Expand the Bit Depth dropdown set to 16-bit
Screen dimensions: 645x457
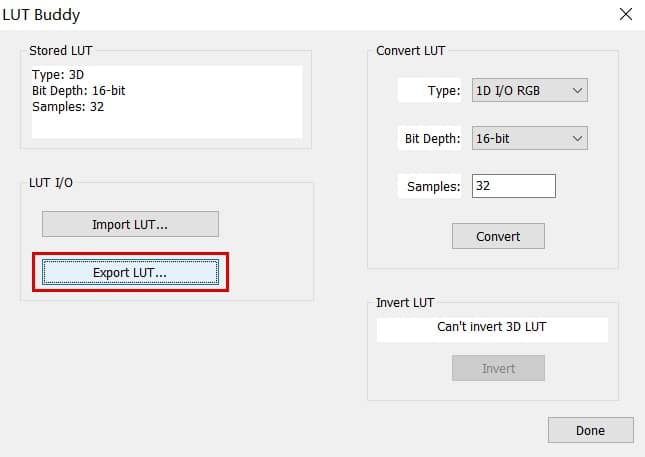coord(529,138)
